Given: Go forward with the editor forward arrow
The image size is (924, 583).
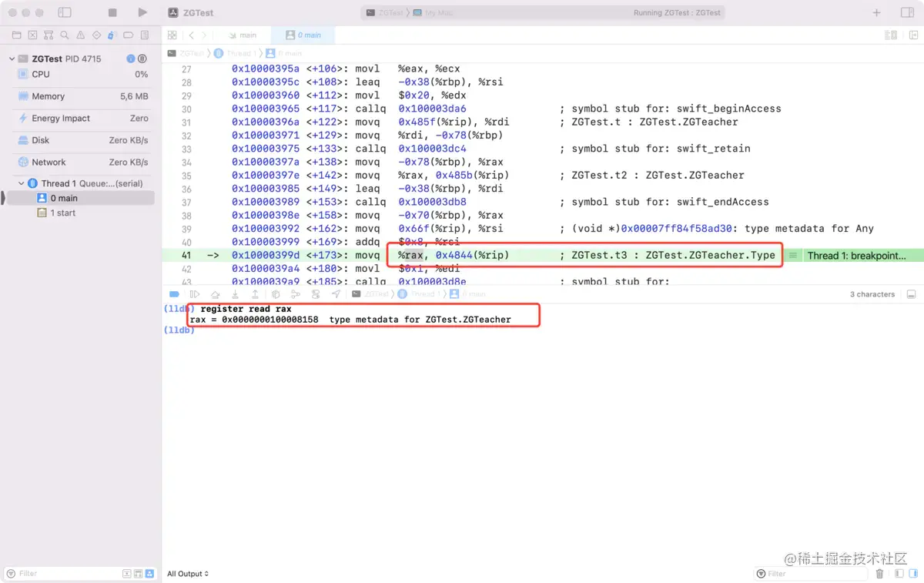Looking at the screenshot, I should tap(204, 35).
